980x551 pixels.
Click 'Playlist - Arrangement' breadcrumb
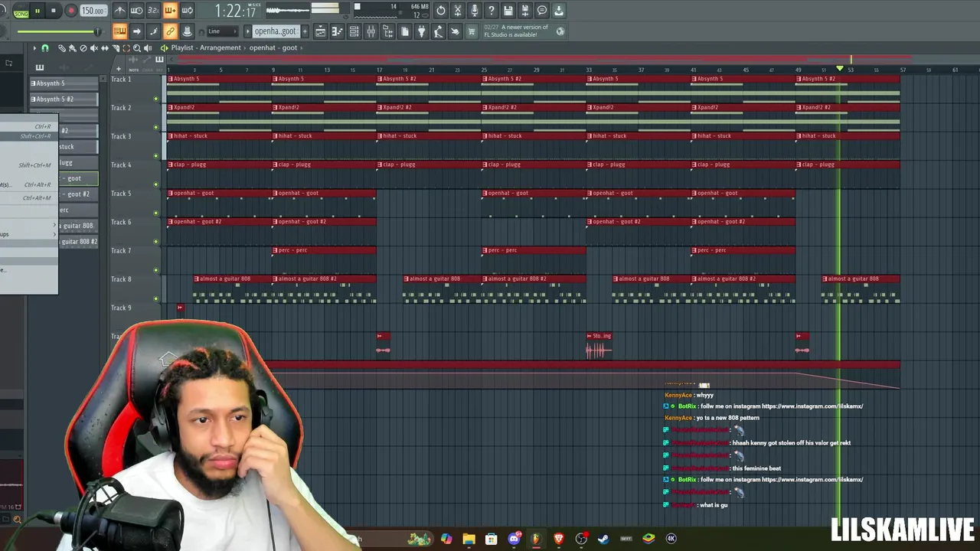(206, 47)
